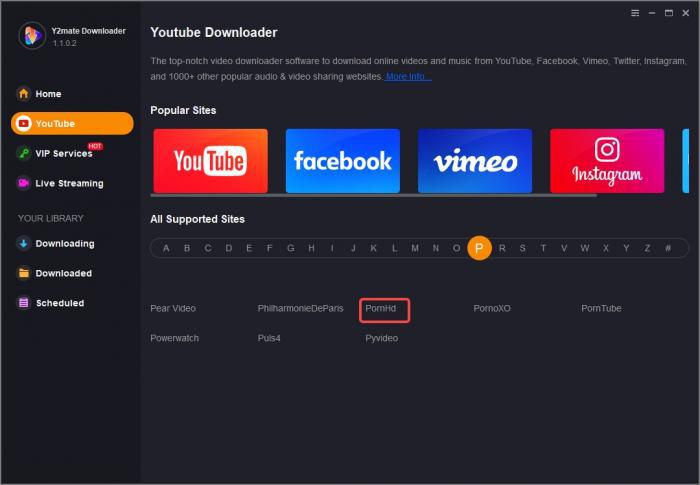Image resolution: width=700 pixels, height=485 pixels.
Task: Open the Powerwatch site link
Action: [175, 338]
